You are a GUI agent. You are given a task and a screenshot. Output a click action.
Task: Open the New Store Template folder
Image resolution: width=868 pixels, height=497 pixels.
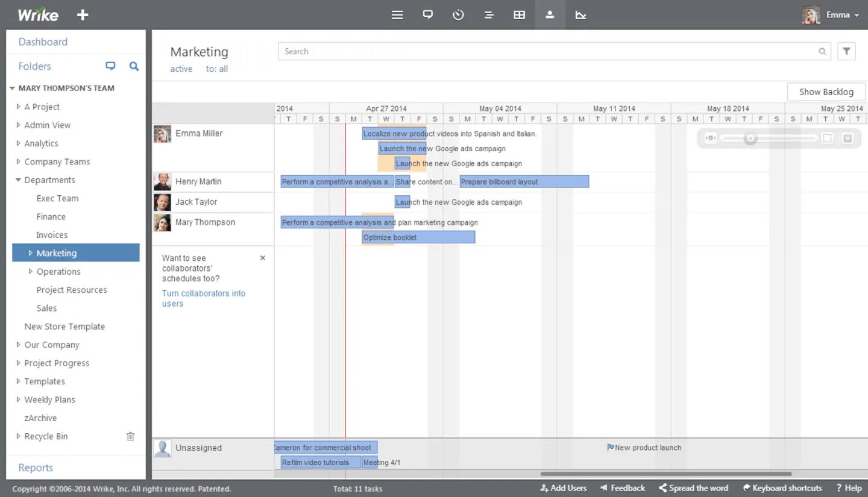[x=64, y=327]
